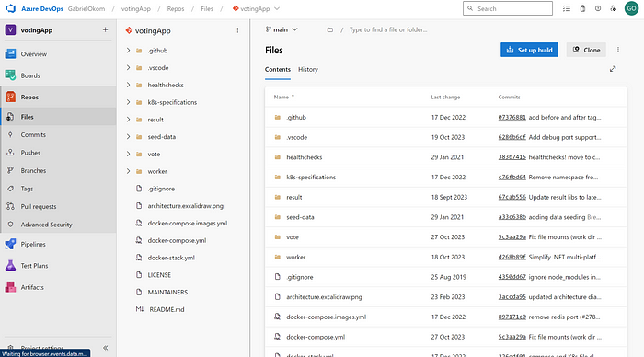Expand the seed-data folder in tree
The width and height of the screenshot is (644, 357).
coord(128,137)
